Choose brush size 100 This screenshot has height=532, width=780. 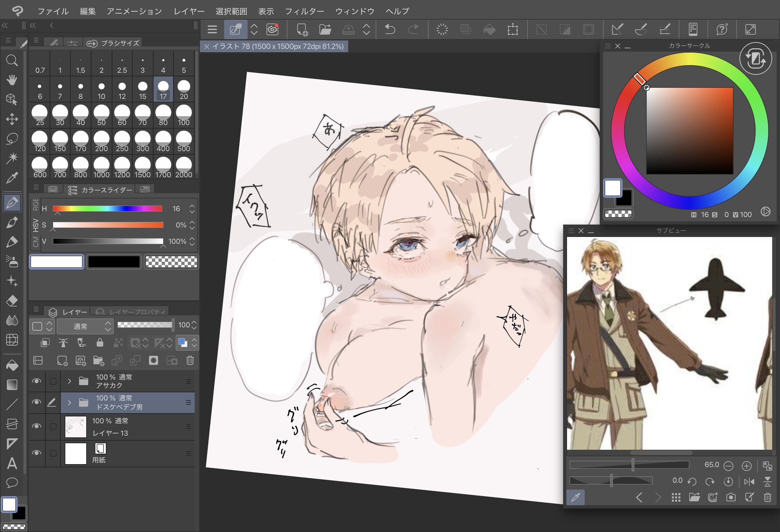[x=184, y=116]
